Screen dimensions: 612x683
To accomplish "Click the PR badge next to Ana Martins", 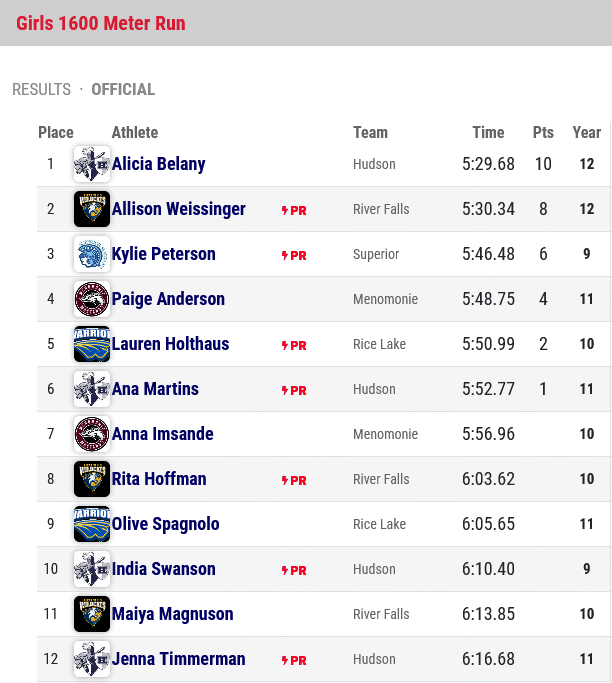I will [294, 390].
